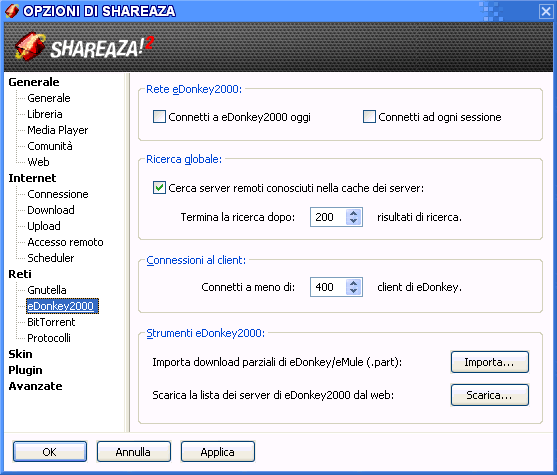Click 'Strumenti eDonkey2000:' group title
The image size is (557, 475).
[x=206, y=333]
